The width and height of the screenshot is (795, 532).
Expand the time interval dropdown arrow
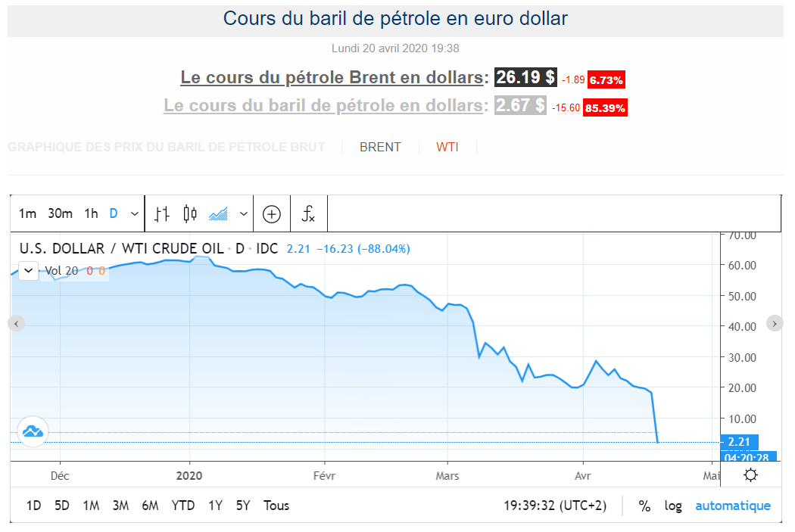135,213
